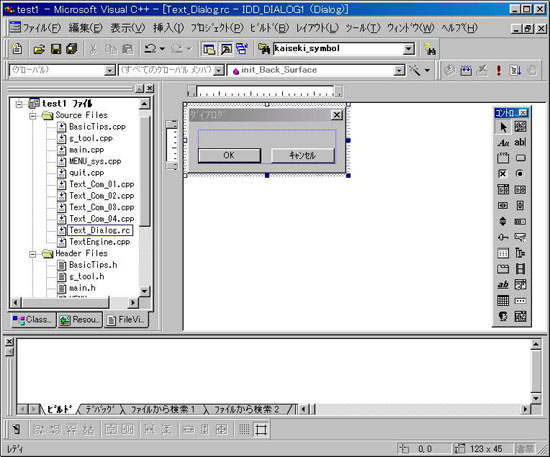Switch to ファイルから検索 1 output tab
Image resolution: width=550 pixels, height=457 pixels.
pyautogui.click(x=163, y=409)
